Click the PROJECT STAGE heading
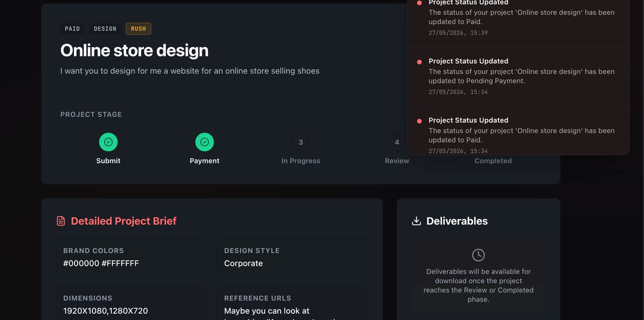This screenshot has height=320, width=644. [x=91, y=114]
